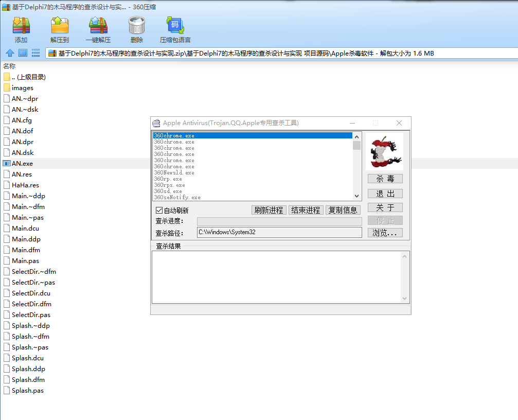The height and width of the screenshot is (420, 518).
Task: Select file Splash.dcu
Action: pyautogui.click(x=24, y=358)
